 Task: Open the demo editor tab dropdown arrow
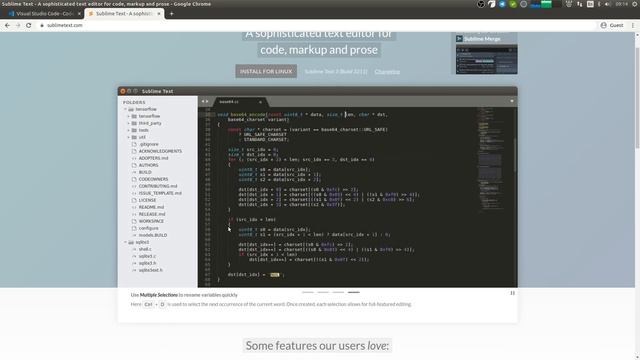pos(512,101)
